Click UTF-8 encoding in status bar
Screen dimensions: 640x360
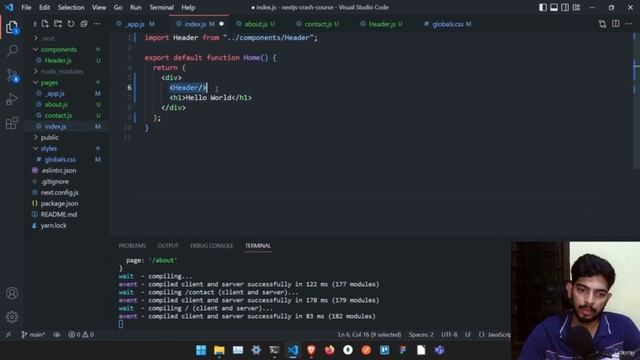tap(449, 334)
